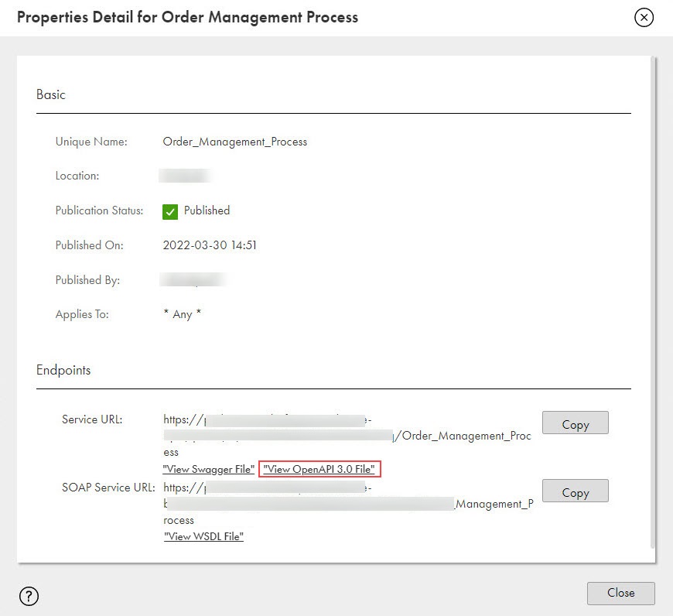The image size is (673, 616).
Task: Click the Properties Detail dialog title
Action: point(187,18)
